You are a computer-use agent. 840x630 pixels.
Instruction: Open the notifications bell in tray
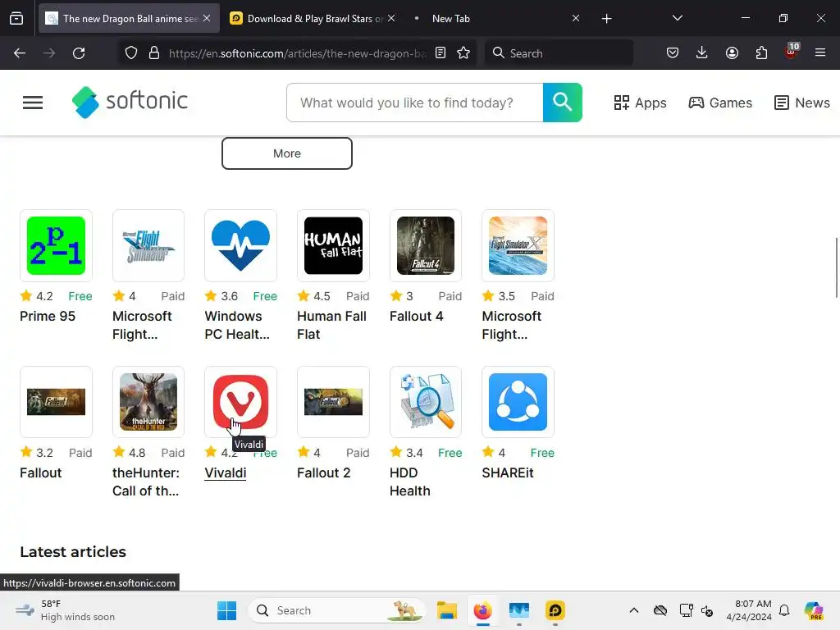[x=784, y=610]
